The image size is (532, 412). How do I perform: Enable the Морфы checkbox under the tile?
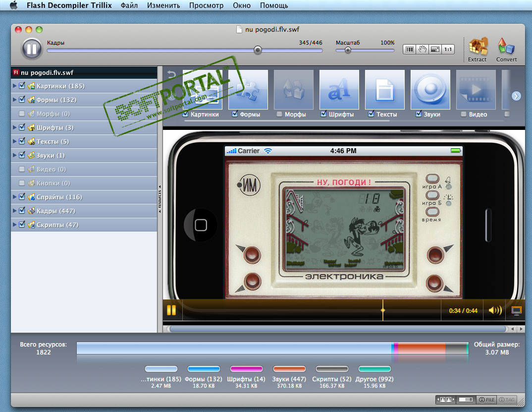279,114
